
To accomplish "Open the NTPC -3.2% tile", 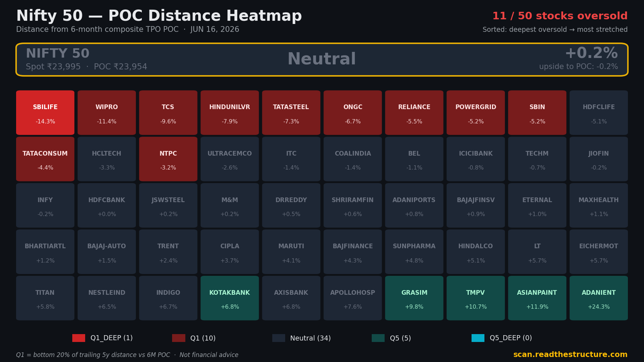I will [x=168, y=159].
